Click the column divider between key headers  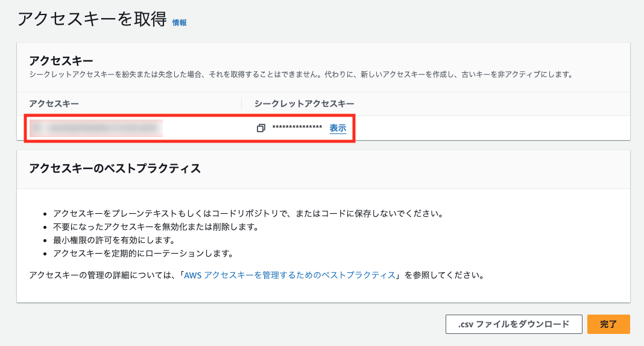click(241, 104)
